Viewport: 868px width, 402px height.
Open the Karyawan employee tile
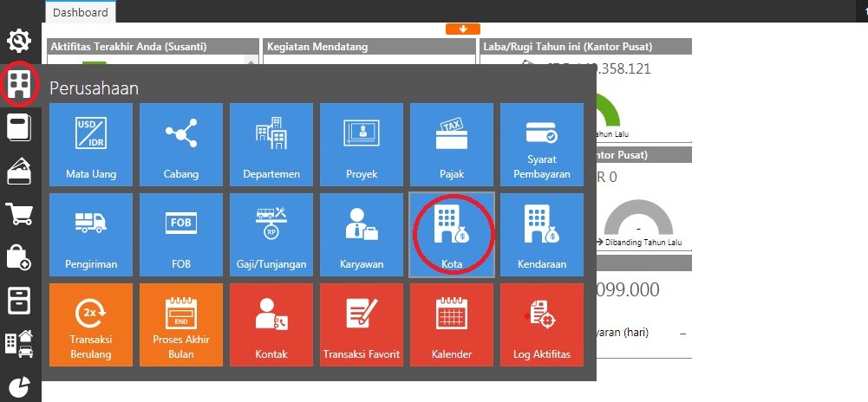pos(362,235)
